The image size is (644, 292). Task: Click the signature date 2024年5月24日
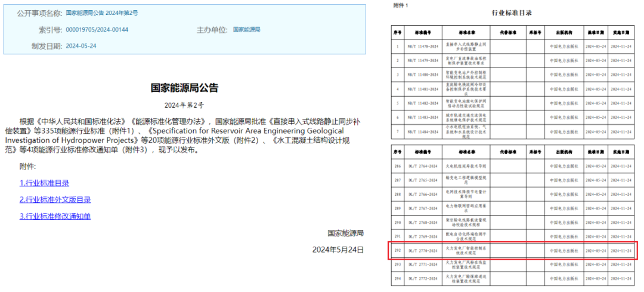[x=338, y=250]
